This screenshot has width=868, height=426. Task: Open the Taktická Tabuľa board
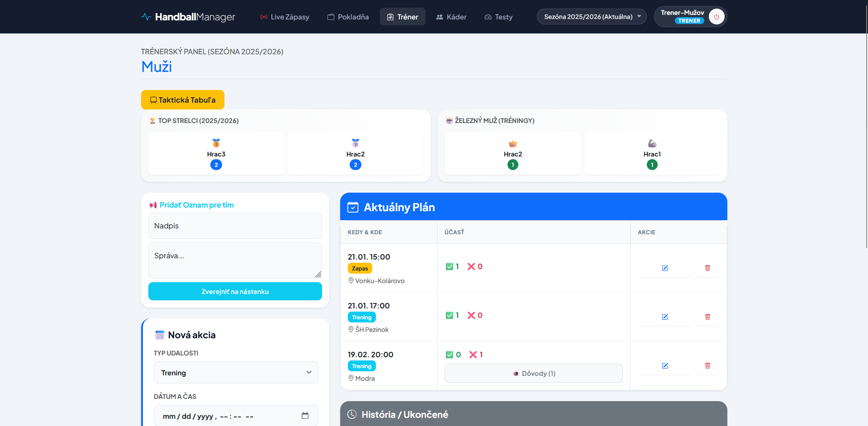click(x=182, y=99)
